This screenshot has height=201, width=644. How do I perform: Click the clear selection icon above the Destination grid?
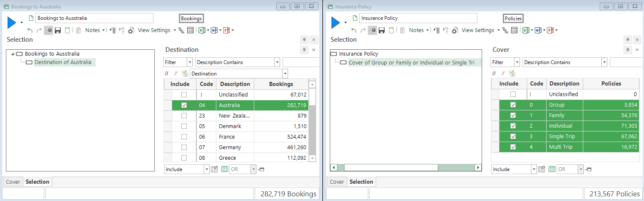(167, 73)
